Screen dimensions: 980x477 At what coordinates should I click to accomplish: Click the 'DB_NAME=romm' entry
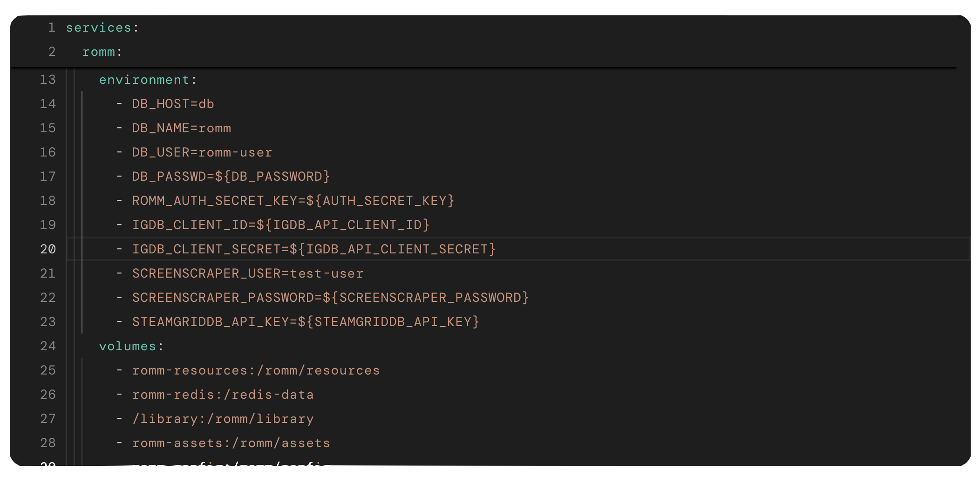[x=181, y=128]
